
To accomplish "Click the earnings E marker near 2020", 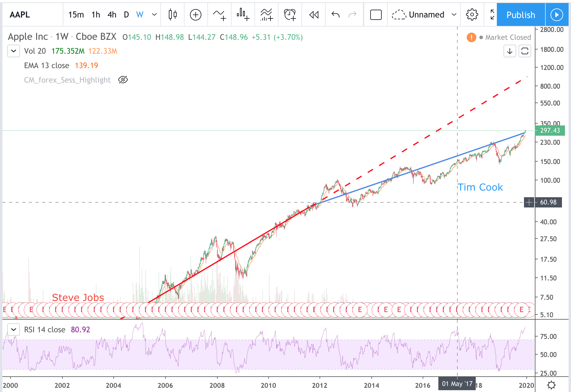I will (521, 310).
